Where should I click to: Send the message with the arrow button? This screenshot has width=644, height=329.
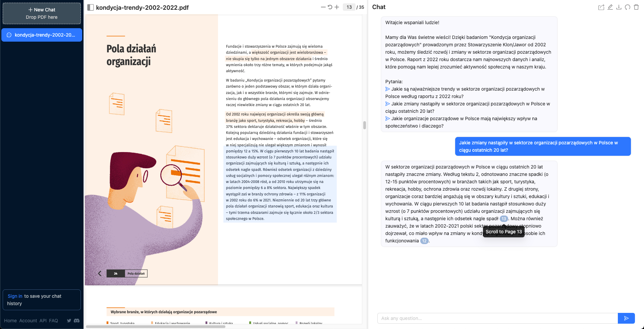coord(626,318)
